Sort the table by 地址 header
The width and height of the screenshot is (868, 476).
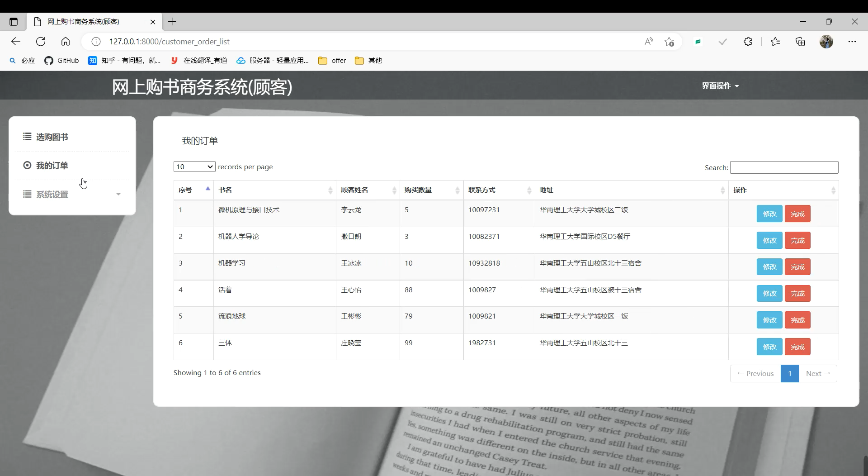coord(632,190)
